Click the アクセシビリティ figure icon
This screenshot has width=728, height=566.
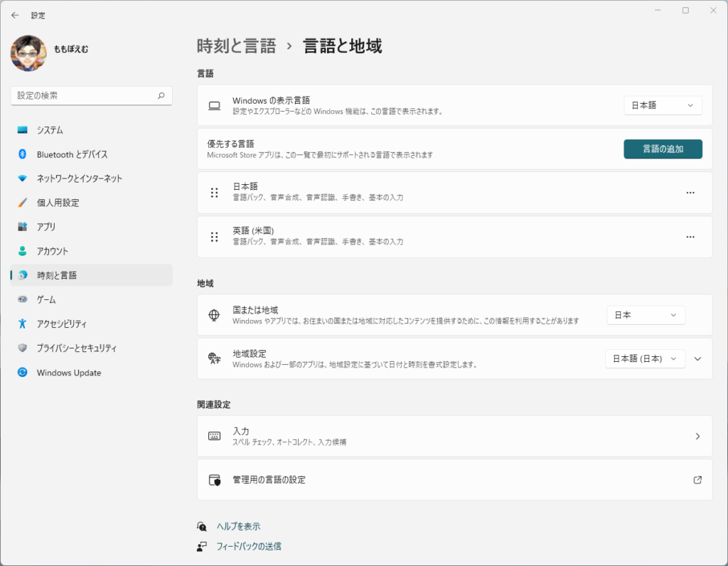[x=22, y=324]
